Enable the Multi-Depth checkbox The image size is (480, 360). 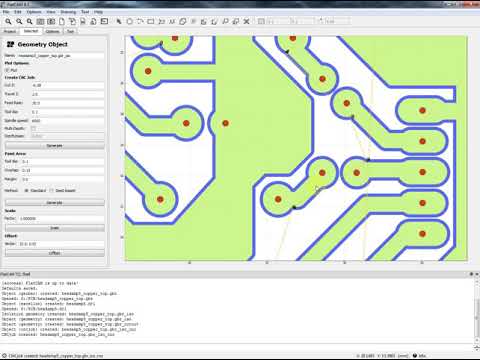pyautogui.click(x=33, y=128)
